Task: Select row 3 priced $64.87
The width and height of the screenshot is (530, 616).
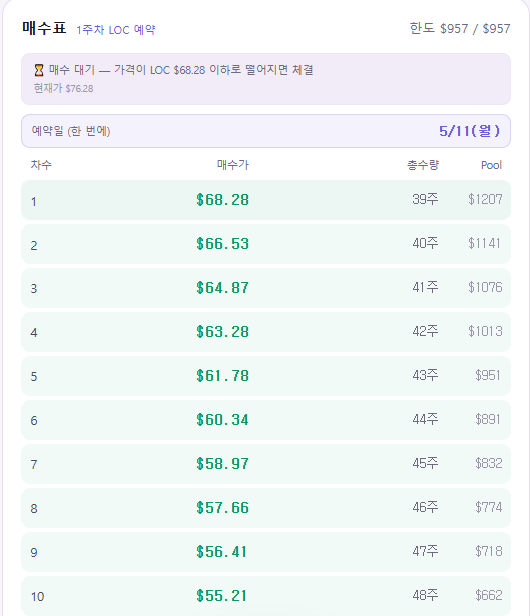Action: click(x=266, y=288)
